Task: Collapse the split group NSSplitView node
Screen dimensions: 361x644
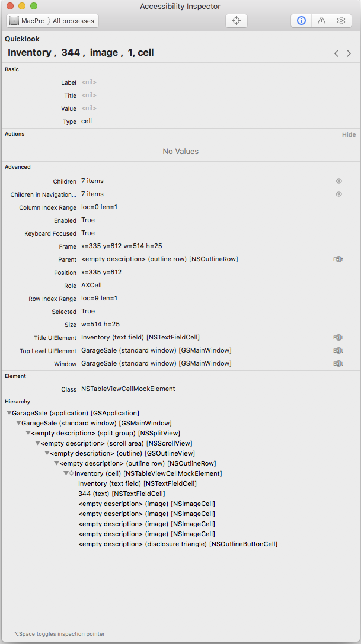Action: [x=28, y=433]
